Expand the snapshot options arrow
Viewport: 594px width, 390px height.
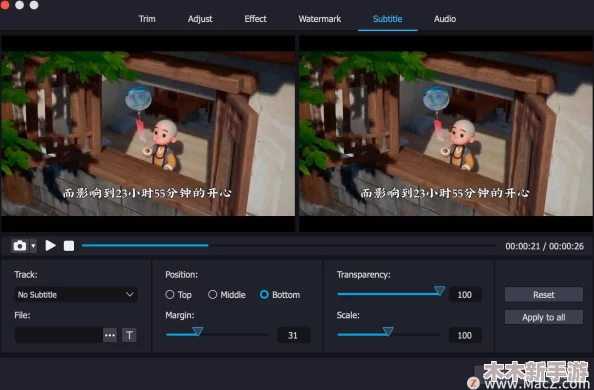[33, 246]
